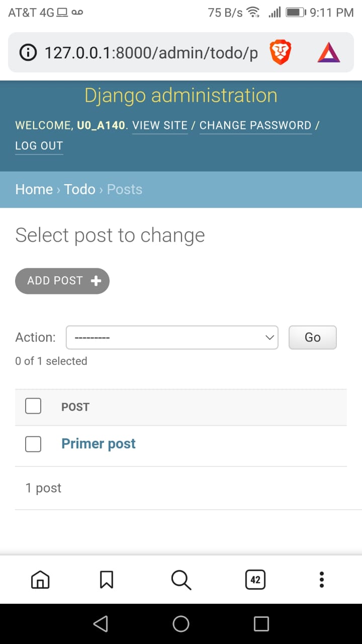Follow the Home breadcrumb link
The width and height of the screenshot is (362, 644).
coord(34,189)
